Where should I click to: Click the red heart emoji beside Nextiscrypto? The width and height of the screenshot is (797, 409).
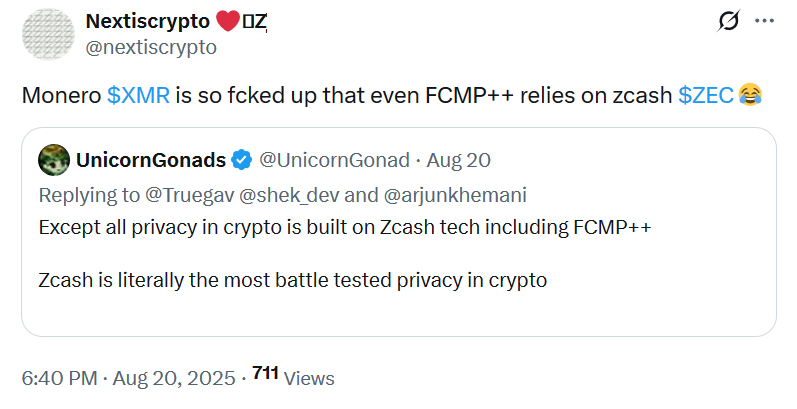(228, 22)
